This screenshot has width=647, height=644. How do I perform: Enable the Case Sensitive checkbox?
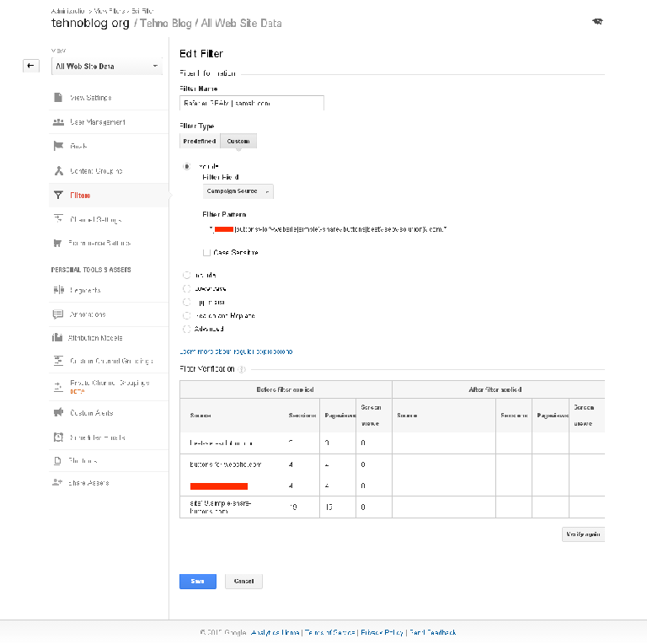[x=206, y=252]
